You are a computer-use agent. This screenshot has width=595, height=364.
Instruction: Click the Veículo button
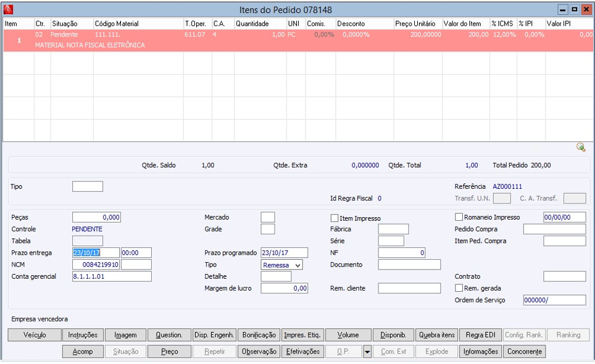tap(35, 335)
